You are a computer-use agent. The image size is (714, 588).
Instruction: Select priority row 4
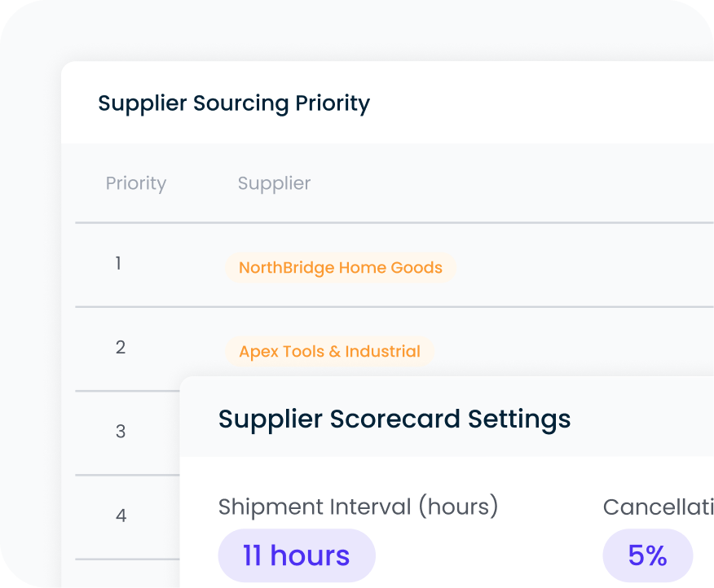pyautogui.click(x=121, y=516)
